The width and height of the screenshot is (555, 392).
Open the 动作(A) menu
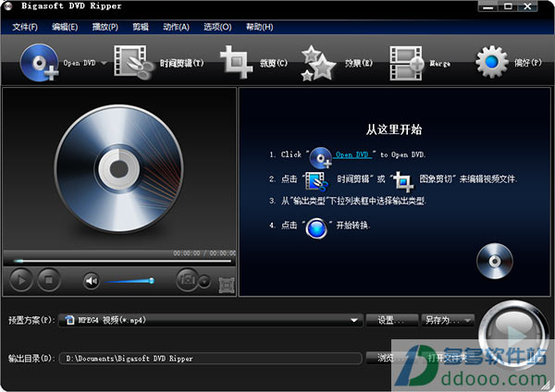click(177, 27)
